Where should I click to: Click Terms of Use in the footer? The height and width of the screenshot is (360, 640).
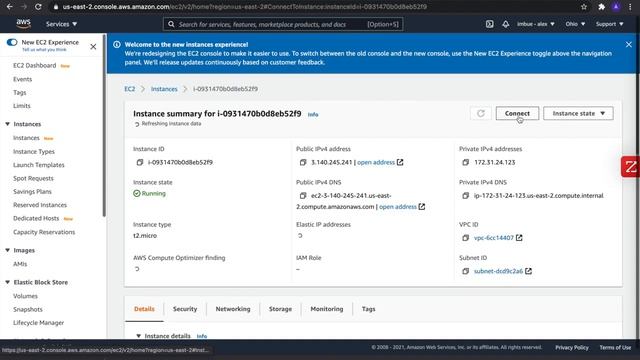point(615,347)
